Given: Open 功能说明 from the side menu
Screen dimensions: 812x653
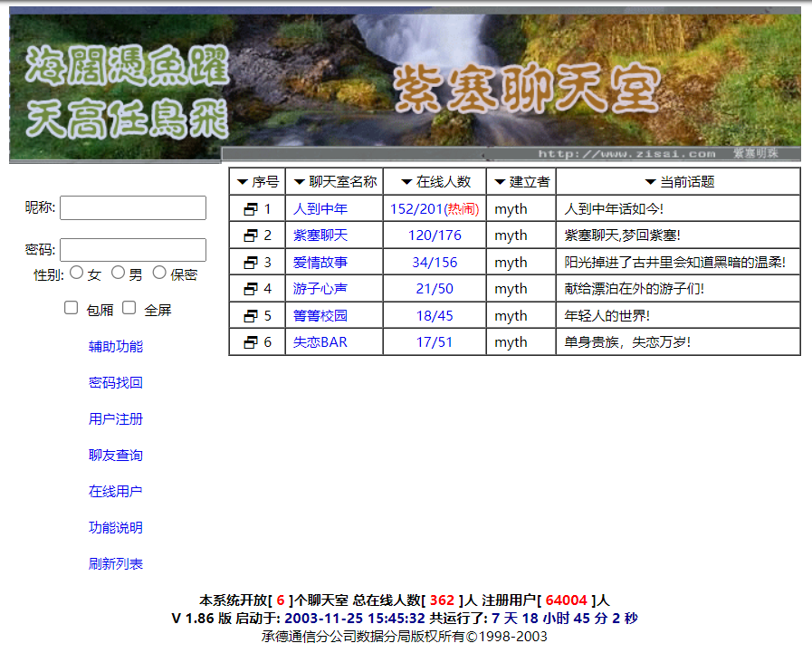Looking at the screenshot, I should pos(116,528).
